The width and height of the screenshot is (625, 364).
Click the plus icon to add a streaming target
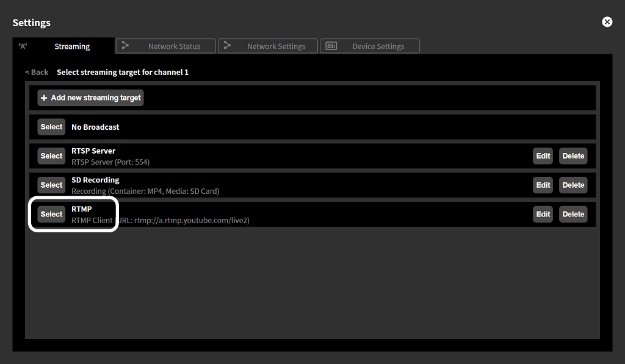[x=43, y=98]
